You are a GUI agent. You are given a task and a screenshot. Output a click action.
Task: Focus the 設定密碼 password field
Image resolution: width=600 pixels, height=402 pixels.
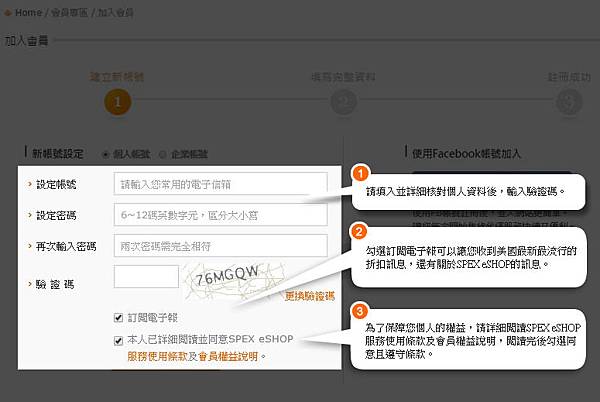(x=220, y=215)
